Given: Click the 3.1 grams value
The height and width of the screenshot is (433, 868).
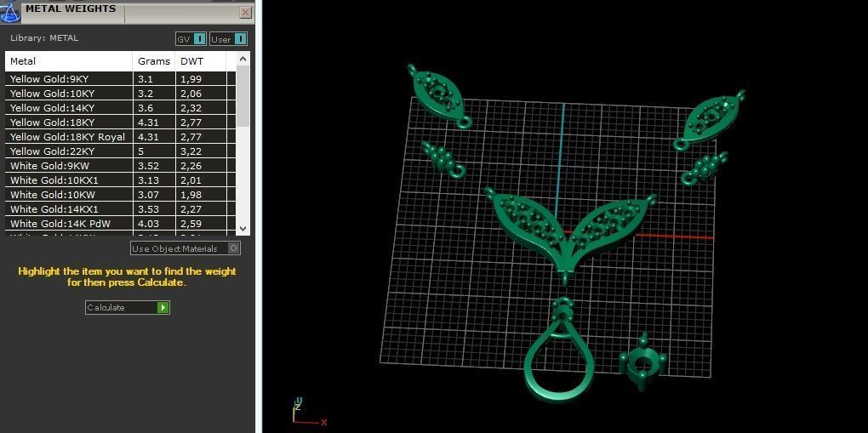Looking at the screenshot, I should [x=145, y=79].
